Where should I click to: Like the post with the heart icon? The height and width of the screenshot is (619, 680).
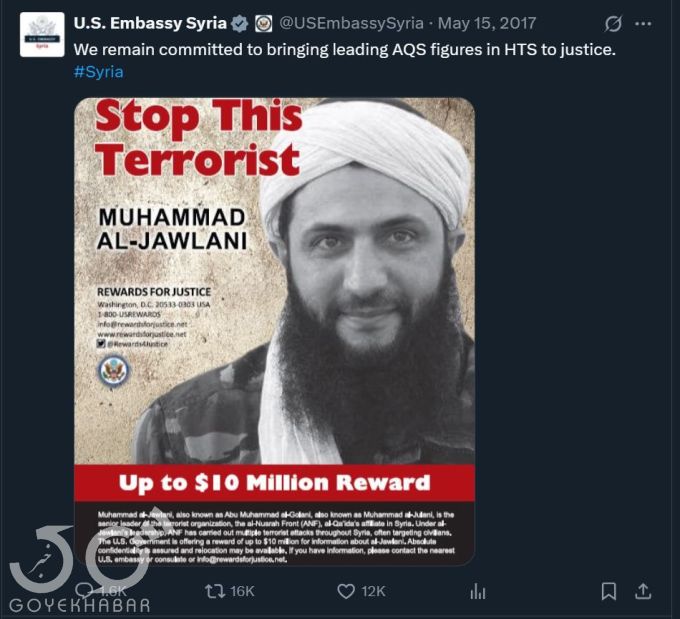[346, 591]
